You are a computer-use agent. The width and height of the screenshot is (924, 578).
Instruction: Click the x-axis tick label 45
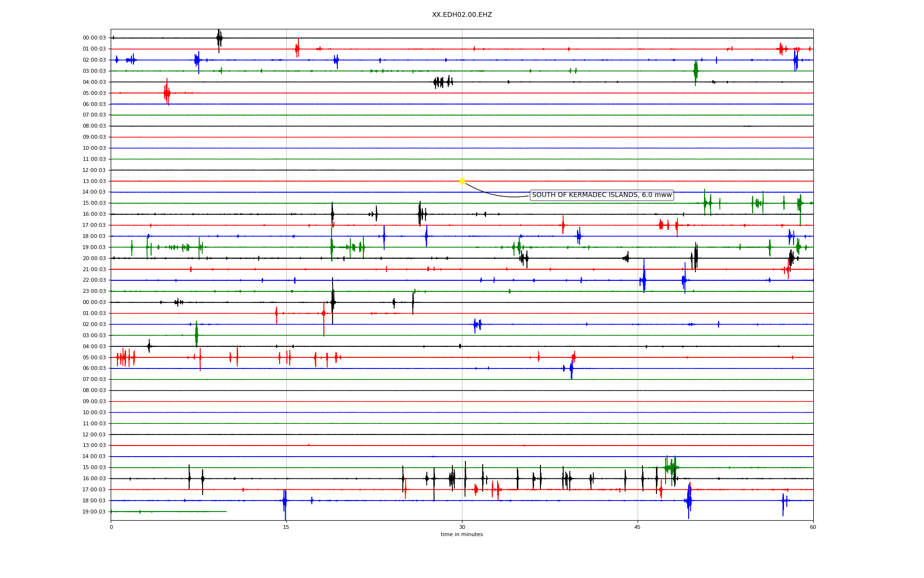[x=638, y=527]
